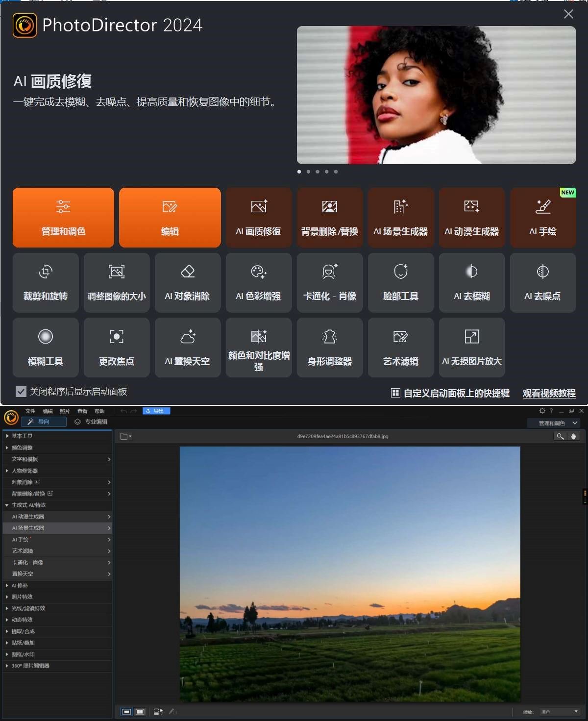The image size is (588, 721).
Task: Open the 观看视频教程 link
Action: pyautogui.click(x=549, y=393)
